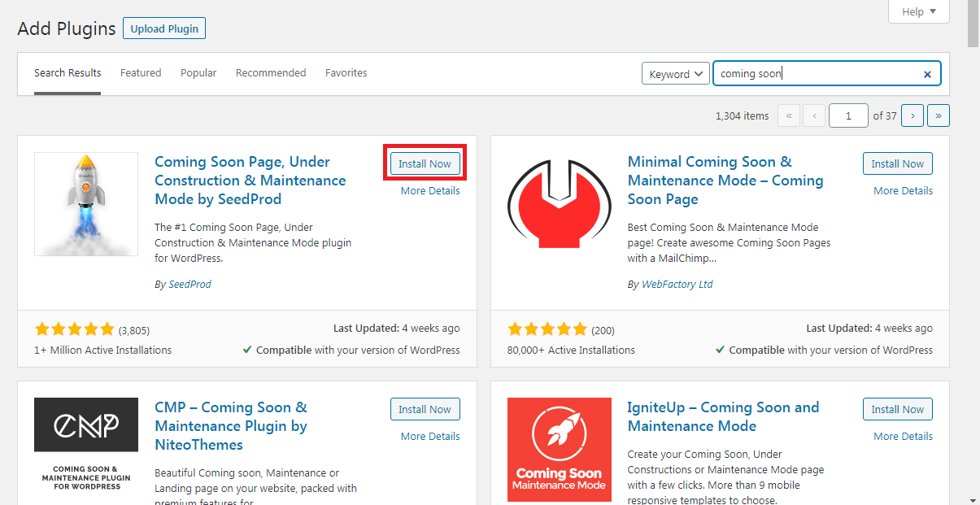Install the SeedProd Coming Soon plugin

(425, 163)
